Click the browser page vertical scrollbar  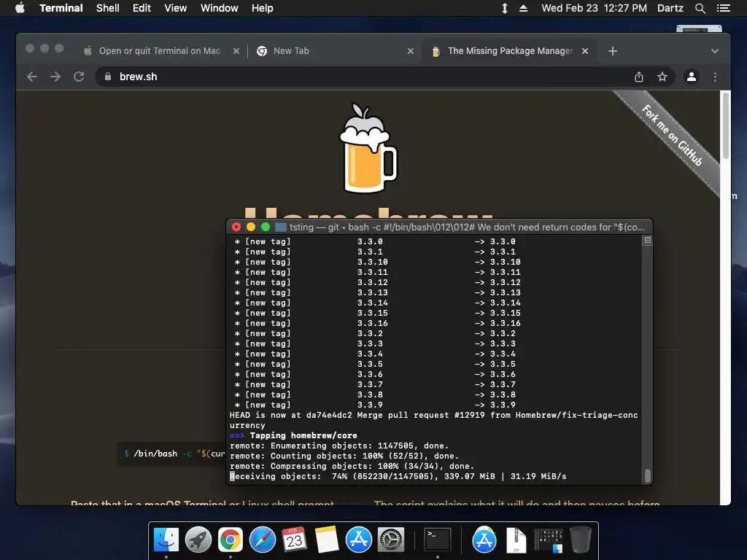(725, 125)
